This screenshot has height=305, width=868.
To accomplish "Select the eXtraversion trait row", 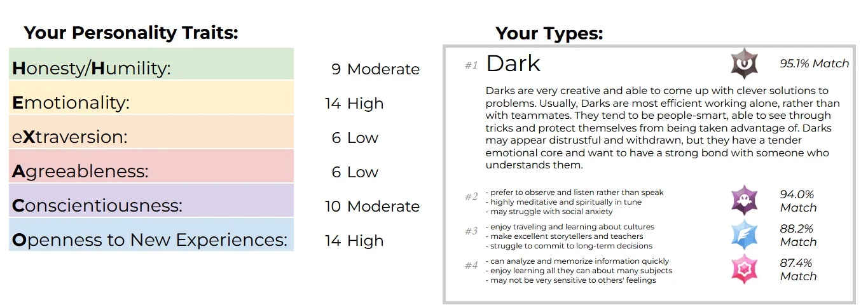I will (151, 137).
